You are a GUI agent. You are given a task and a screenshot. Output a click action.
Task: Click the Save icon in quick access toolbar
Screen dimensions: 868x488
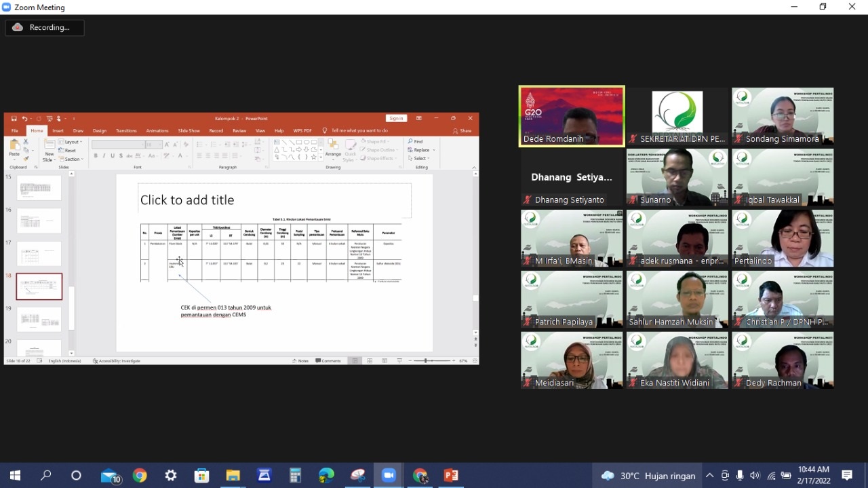click(14, 119)
